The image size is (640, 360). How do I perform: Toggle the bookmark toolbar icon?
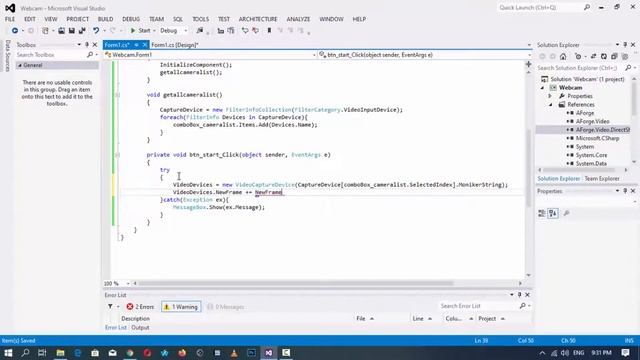pyautogui.click(x=269, y=31)
